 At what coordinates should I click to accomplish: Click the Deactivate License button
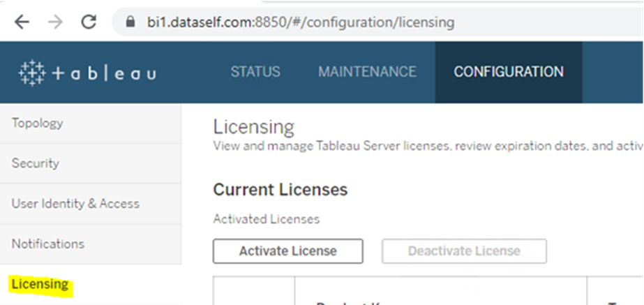point(464,251)
